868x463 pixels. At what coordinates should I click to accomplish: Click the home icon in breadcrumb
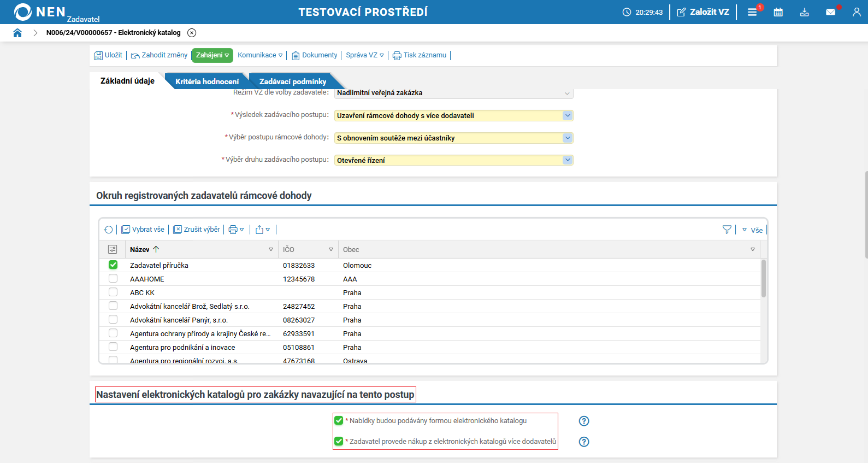pyautogui.click(x=17, y=33)
